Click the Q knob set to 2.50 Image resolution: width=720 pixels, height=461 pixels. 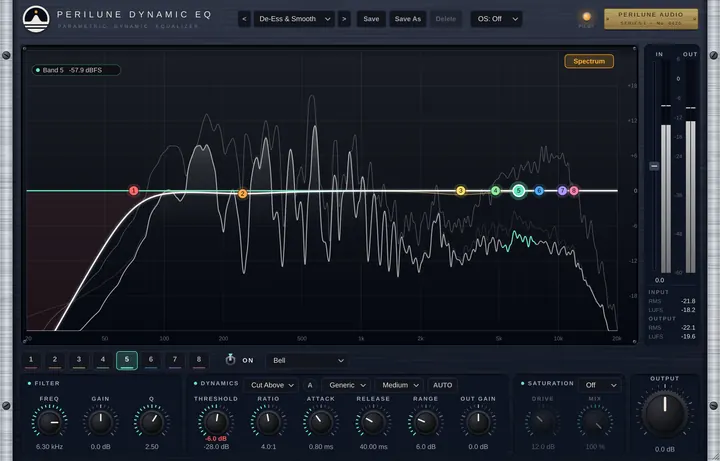152,422
